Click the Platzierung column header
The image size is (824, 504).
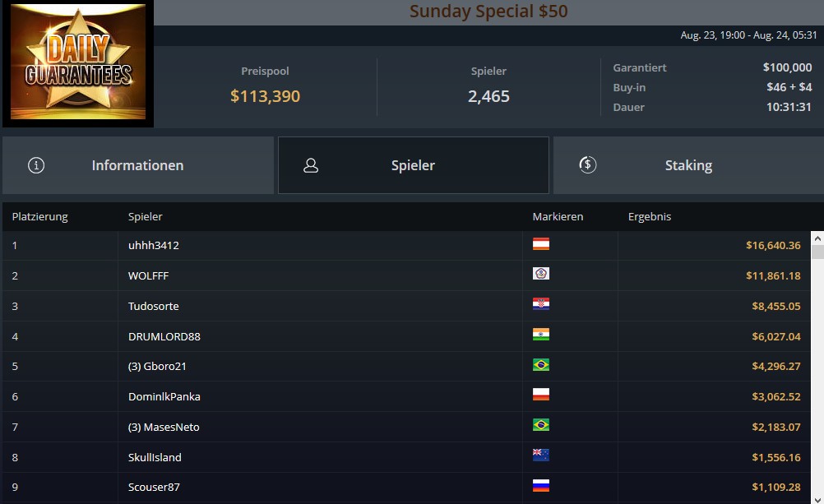coord(40,216)
